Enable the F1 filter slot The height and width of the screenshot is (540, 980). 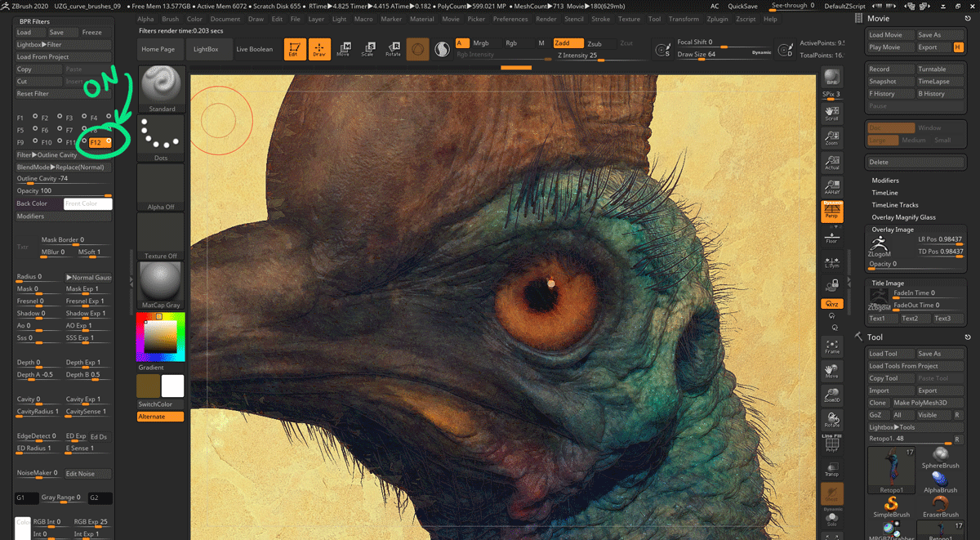click(x=28, y=118)
